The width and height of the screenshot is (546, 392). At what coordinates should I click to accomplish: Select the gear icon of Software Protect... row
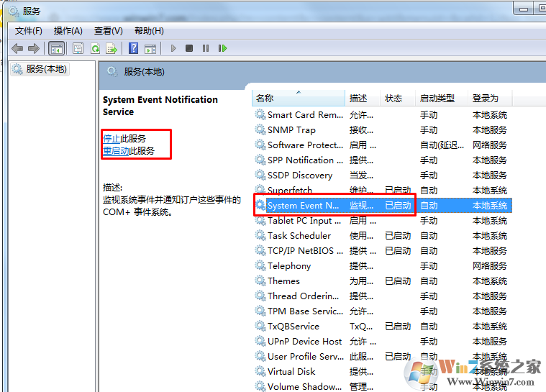260,145
